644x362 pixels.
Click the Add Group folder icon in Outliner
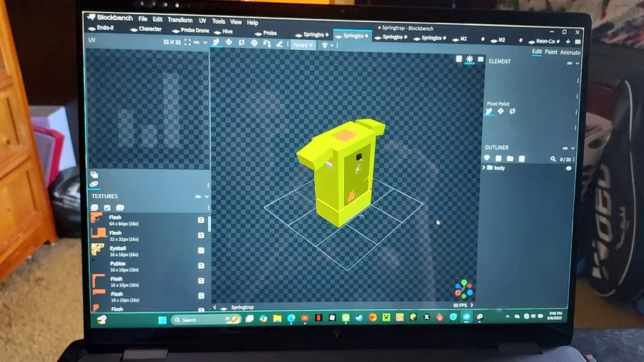pos(509,158)
